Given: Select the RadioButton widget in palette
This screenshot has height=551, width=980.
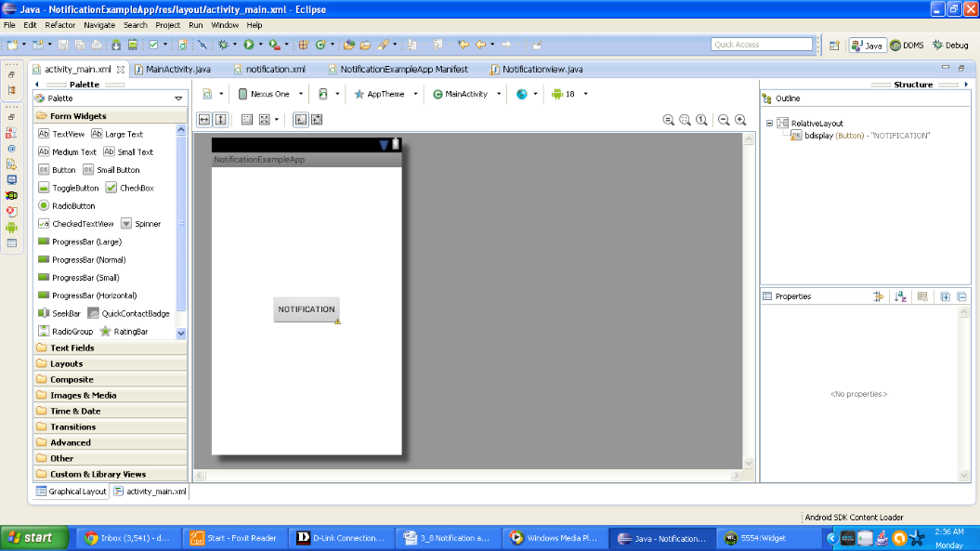Looking at the screenshot, I should tap(67, 205).
